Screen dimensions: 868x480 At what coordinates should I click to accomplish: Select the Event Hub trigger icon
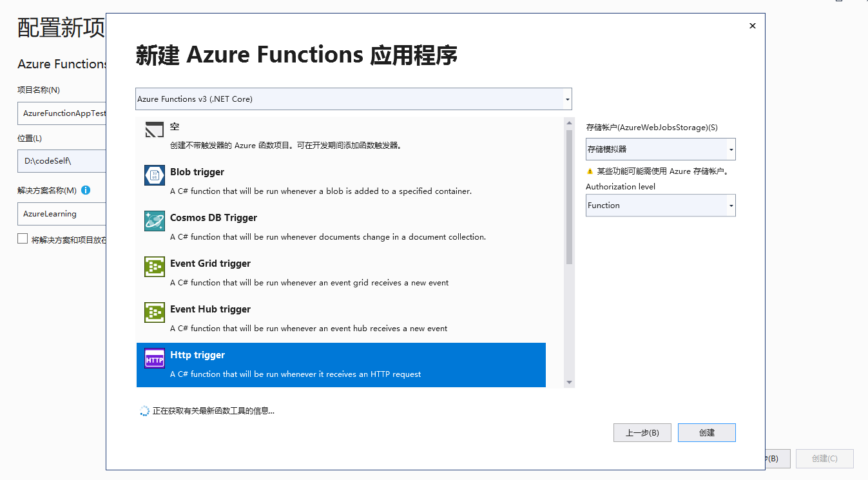[154, 312]
